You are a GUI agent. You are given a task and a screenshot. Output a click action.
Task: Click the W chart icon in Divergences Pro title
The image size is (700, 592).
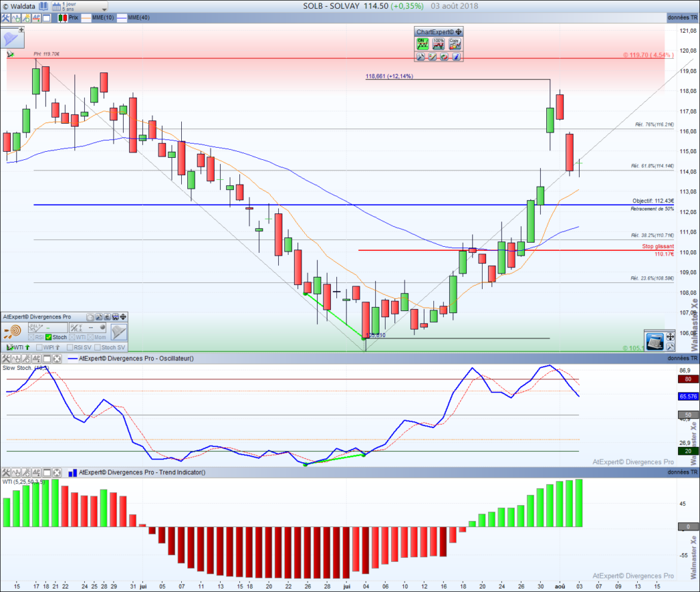[x=115, y=317]
